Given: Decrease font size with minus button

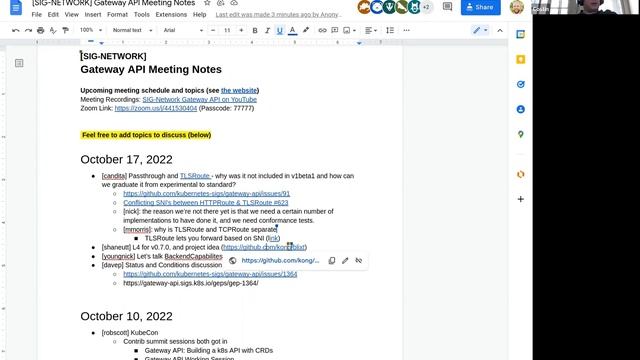Looking at the screenshot, I should [213, 30].
